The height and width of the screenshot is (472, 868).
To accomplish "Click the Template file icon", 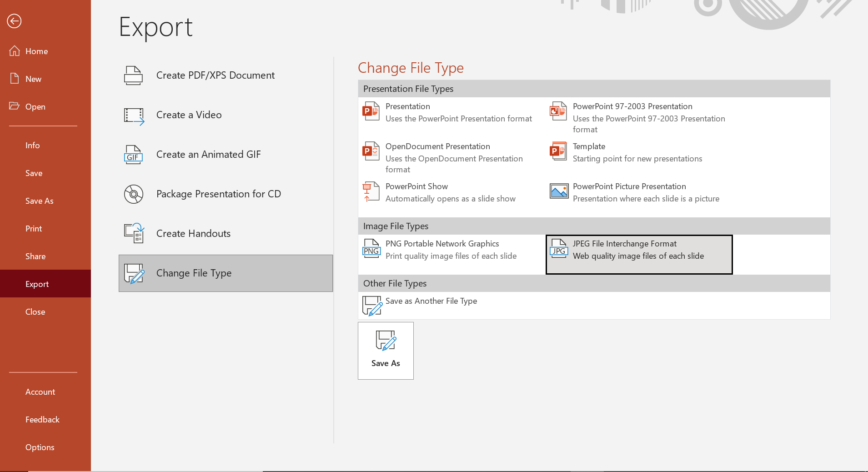I will pos(558,151).
